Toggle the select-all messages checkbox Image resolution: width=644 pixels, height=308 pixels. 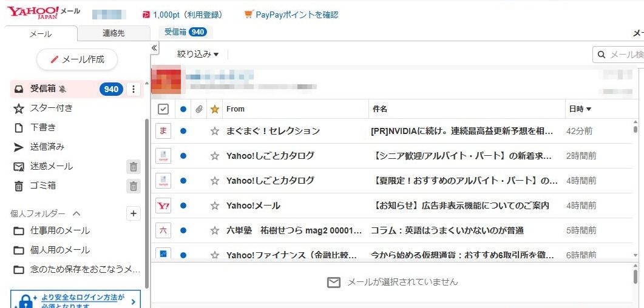pos(163,109)
